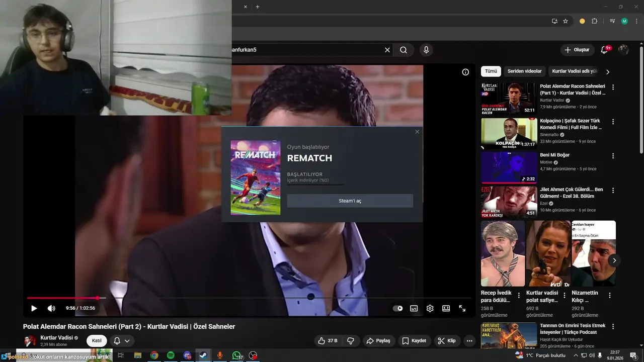644x362 pixels.
Task: Open Kurtlar Vadisi channel name
Action: pos(56,338)
